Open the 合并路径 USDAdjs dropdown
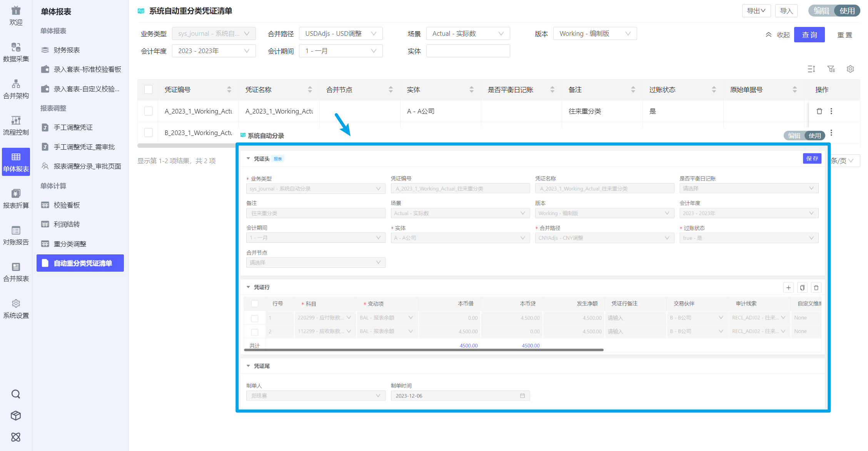 tap(341, 33)
